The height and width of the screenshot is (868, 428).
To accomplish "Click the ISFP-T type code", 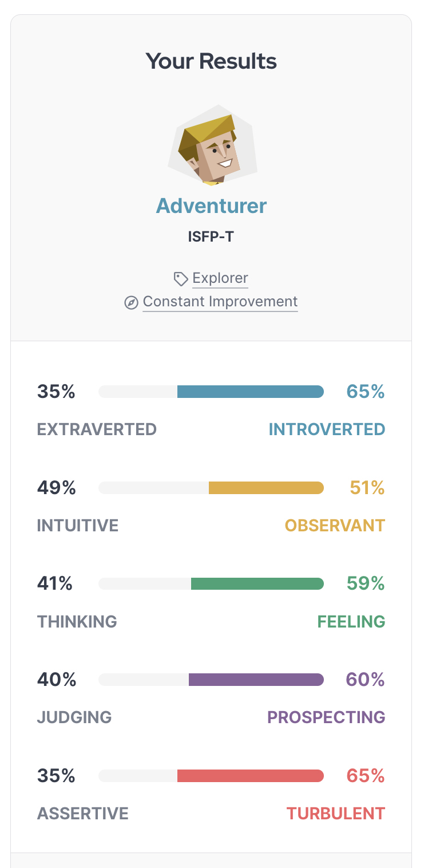I will (x=211, y=236).
